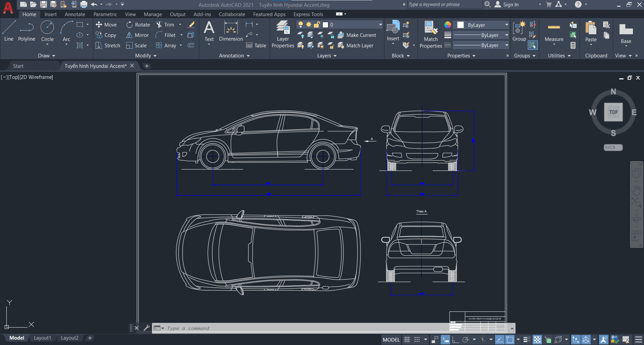Select the Polyline tool

coord(26,31)
